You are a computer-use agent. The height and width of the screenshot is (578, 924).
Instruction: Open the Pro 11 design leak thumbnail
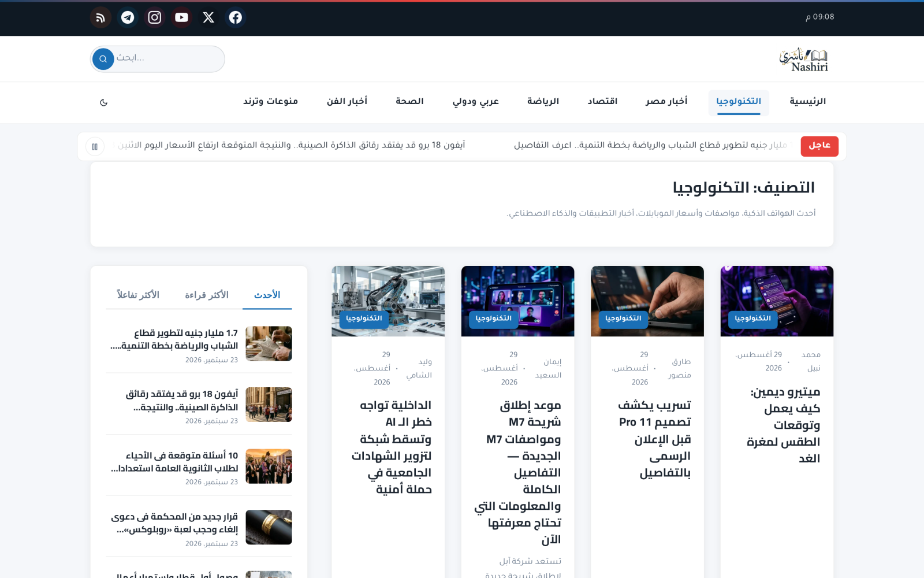pyautogui.click(x=647, y=301)
